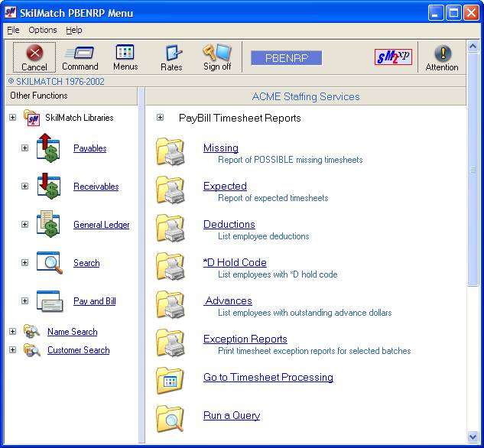484x448 pixels.
Task: Click the Advances printer folder icon
Action: click(x=171, y=305)
